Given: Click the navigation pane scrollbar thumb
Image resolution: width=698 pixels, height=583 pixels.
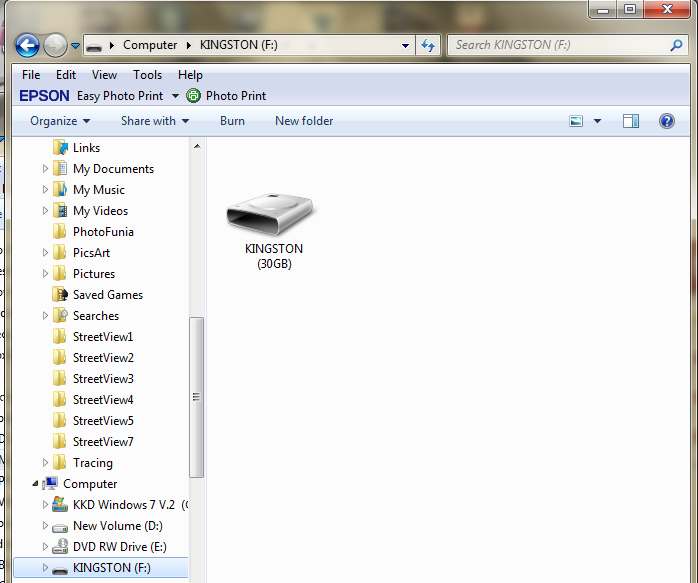Looking at the screenshot, I should [x=196, y=397].
